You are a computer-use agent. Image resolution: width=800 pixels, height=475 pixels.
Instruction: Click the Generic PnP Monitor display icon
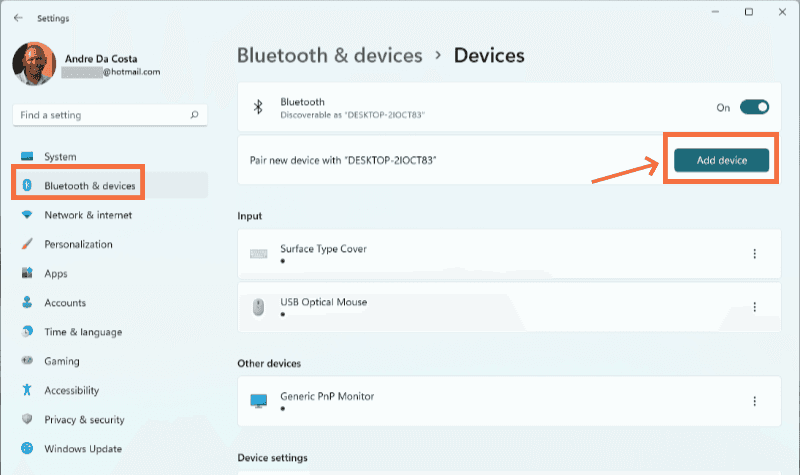click(259, 401)
